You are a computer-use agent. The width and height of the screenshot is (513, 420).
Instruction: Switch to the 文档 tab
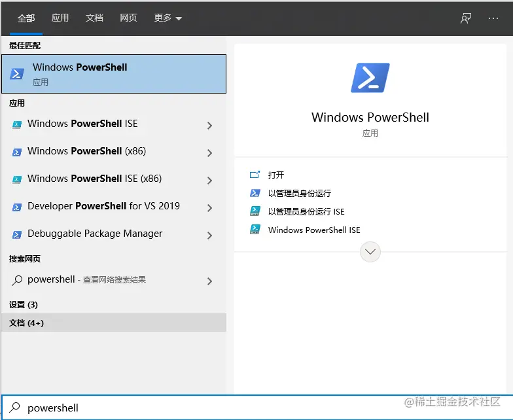pos(94,18)
